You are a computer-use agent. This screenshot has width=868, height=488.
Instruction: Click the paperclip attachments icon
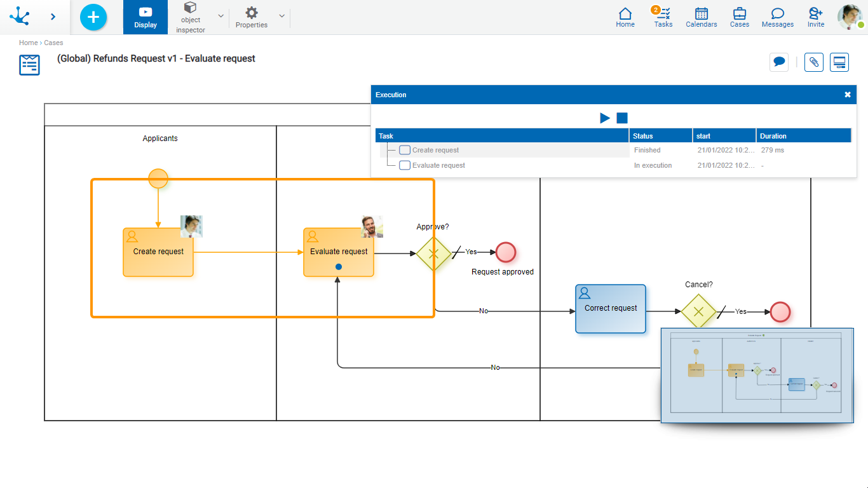813,62
